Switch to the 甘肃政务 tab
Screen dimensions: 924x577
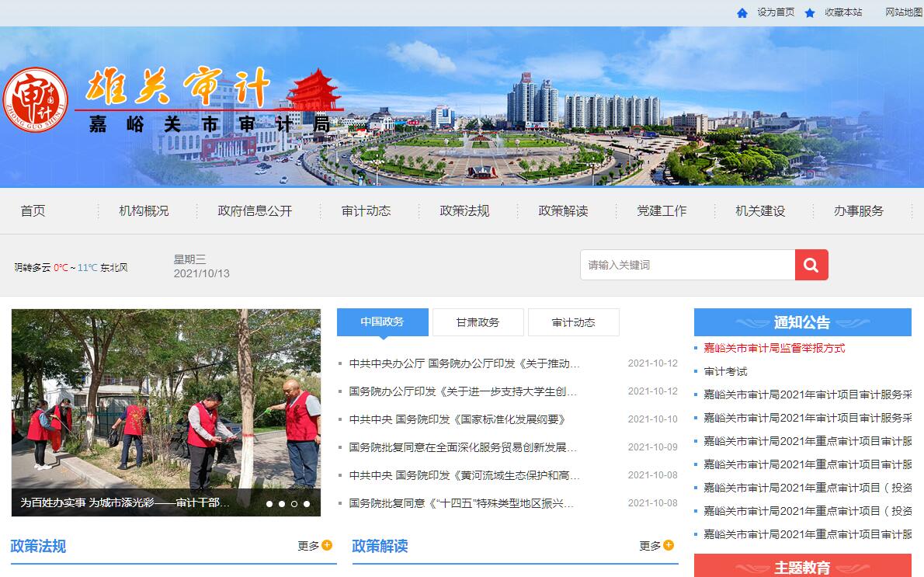478,322
